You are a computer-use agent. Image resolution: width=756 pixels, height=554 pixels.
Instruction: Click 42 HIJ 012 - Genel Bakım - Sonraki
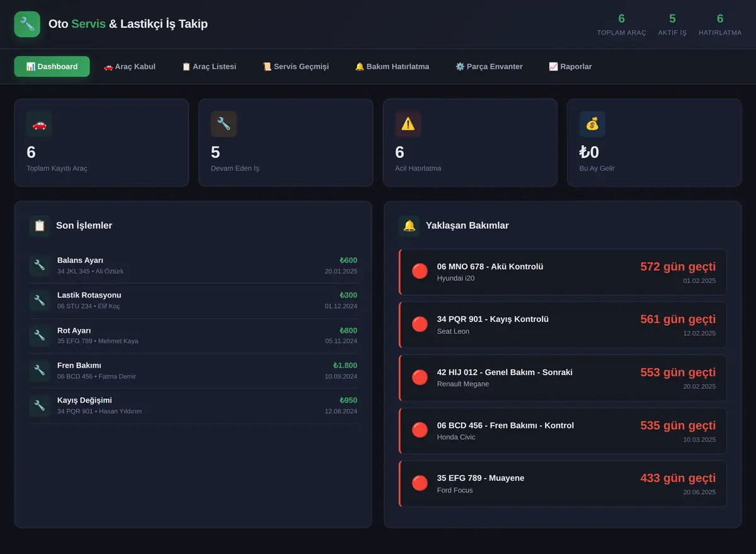coord(505,372)
